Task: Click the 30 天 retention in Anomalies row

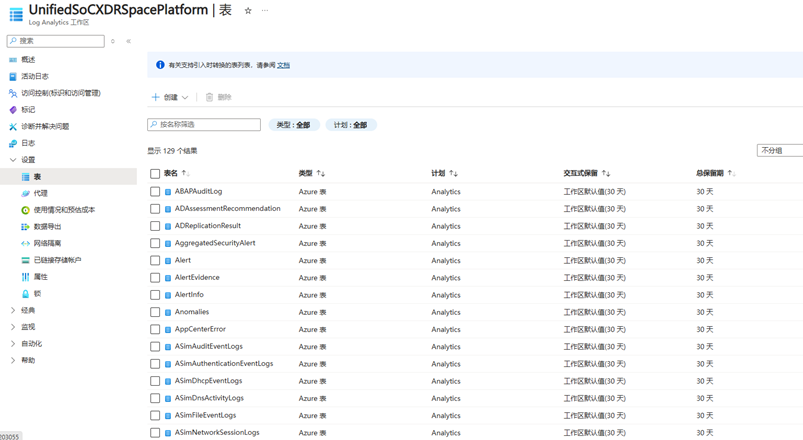Action: tap(705, 312)
